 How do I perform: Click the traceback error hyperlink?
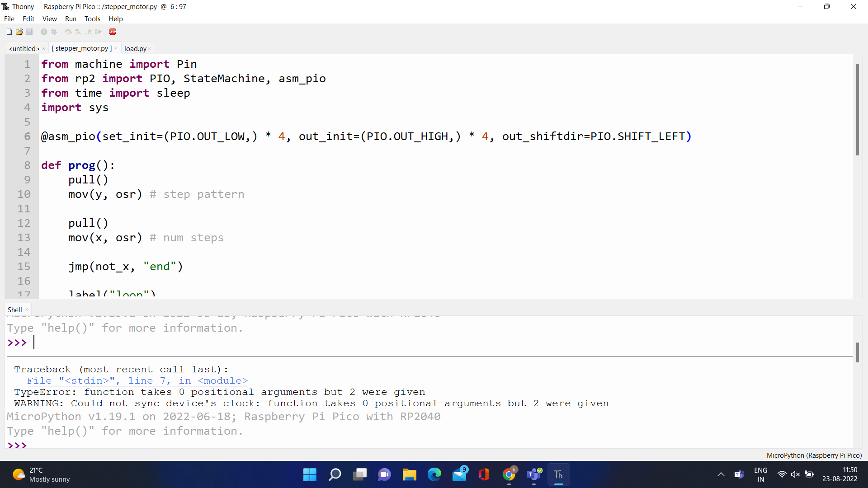point(137,380)
